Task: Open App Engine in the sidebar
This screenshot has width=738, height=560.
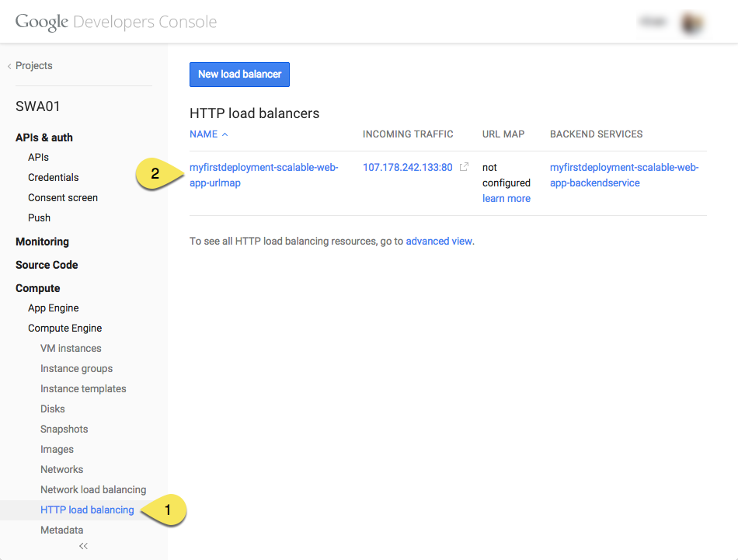Action: pos(53,308)
